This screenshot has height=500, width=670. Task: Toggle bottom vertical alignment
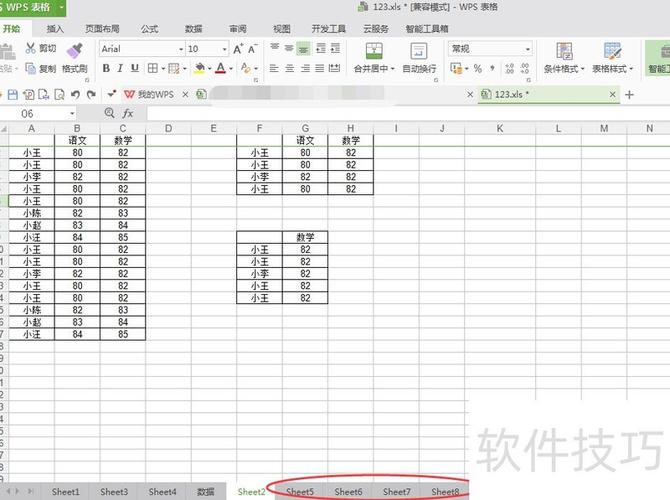304,49
